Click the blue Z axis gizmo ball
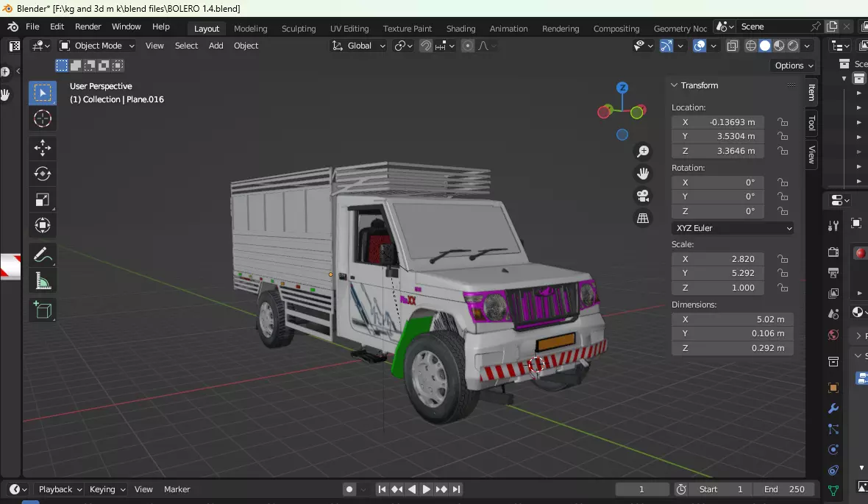This screenshot has height=504, width=868. coord(622,88)
